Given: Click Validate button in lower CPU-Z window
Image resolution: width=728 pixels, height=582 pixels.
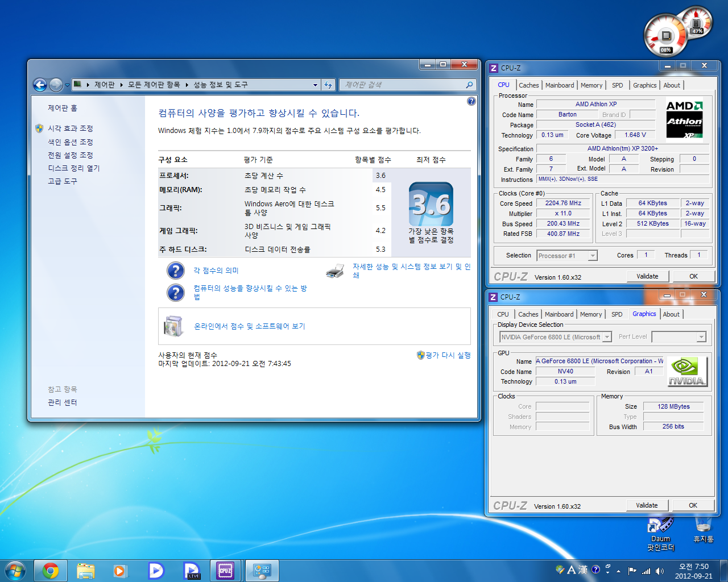Looking at the screenshot, I should (x=647, y=505).
